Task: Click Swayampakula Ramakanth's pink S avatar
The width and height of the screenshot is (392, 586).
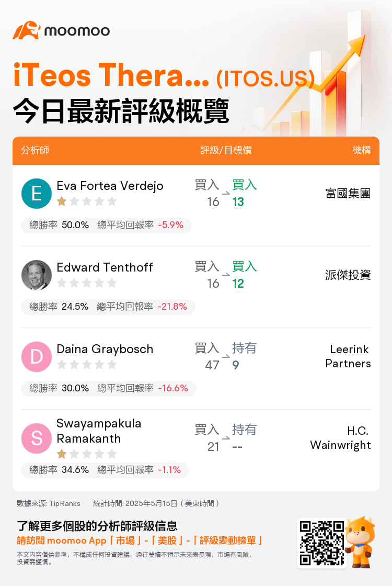Action: coord(37,438)
